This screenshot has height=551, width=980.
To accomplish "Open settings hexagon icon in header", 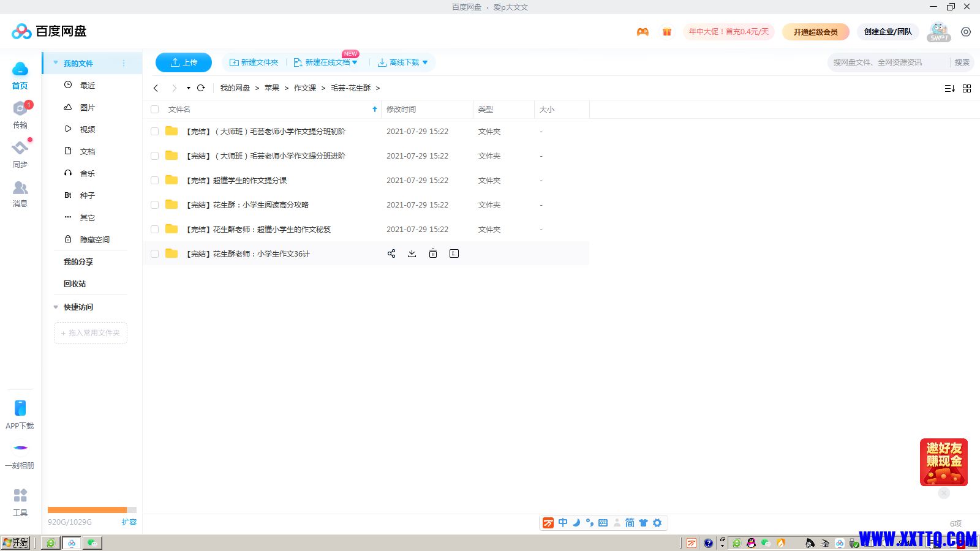I will [966, 32].
